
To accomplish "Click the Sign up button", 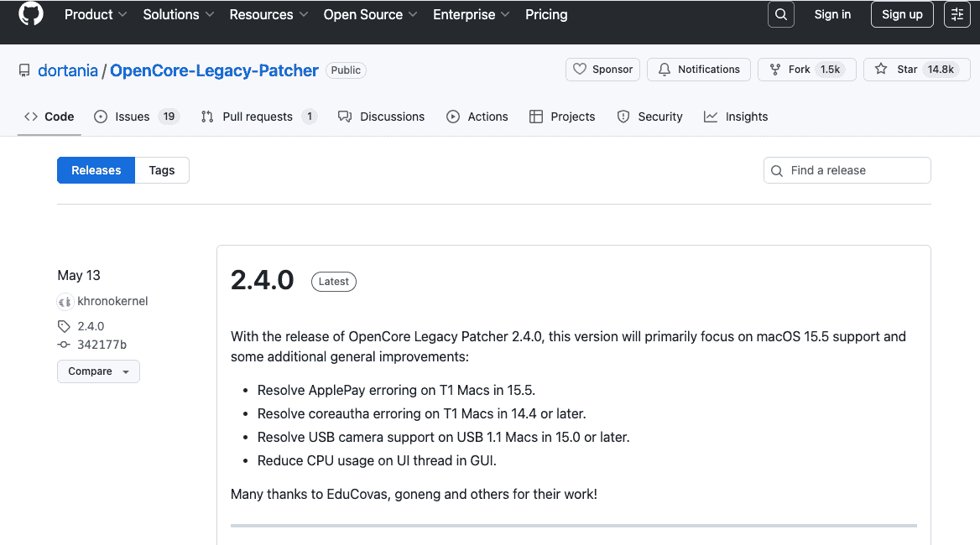I will (x=902, y=14).
